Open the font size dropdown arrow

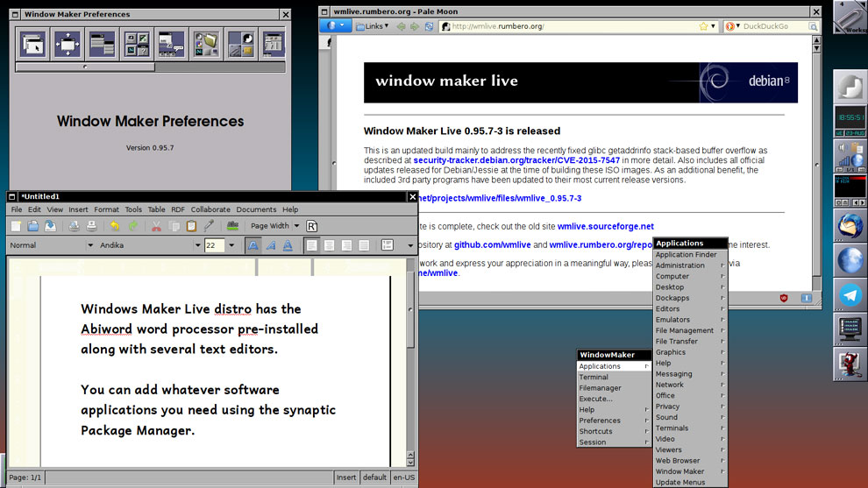pyautogui.click(x=231, y=245)
